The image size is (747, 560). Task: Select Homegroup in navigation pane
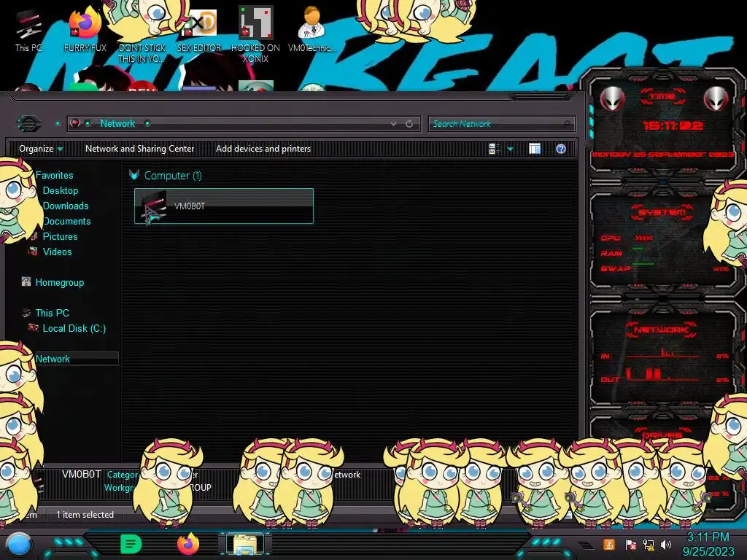click(60, 282)
